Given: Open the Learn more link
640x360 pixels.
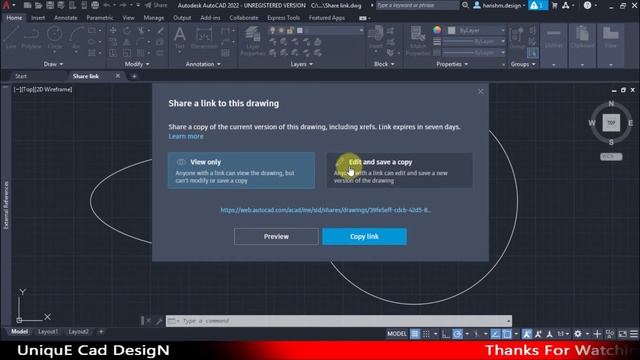Looking at the screenshot, I should click(186, 136).
